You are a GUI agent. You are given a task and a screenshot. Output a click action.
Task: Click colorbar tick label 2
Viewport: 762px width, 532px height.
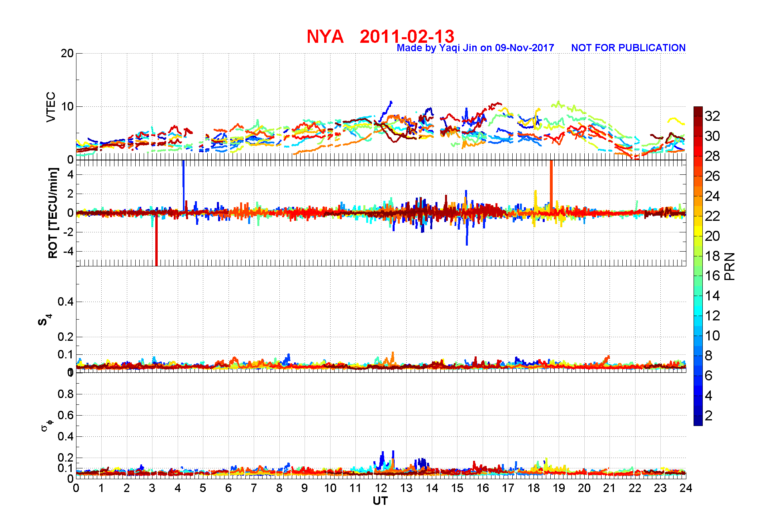(x=709, y=416)
